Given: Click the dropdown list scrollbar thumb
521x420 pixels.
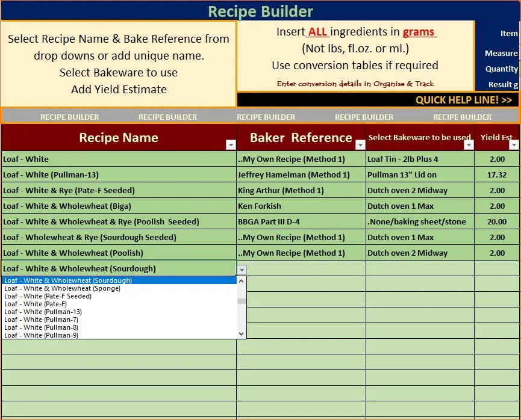Looking at the screenshot, I should pos(242,301).
